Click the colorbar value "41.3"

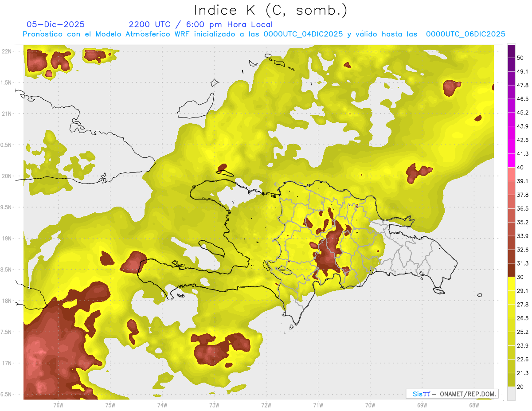pos(522,154)
